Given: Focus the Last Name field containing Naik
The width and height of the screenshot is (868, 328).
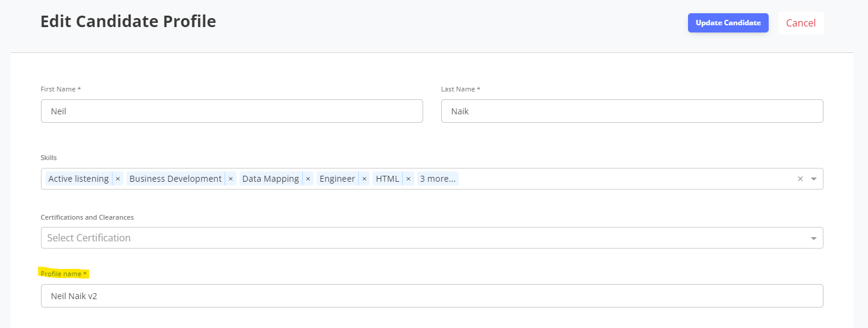Looking at the screenshot, I should click(632, 111).
